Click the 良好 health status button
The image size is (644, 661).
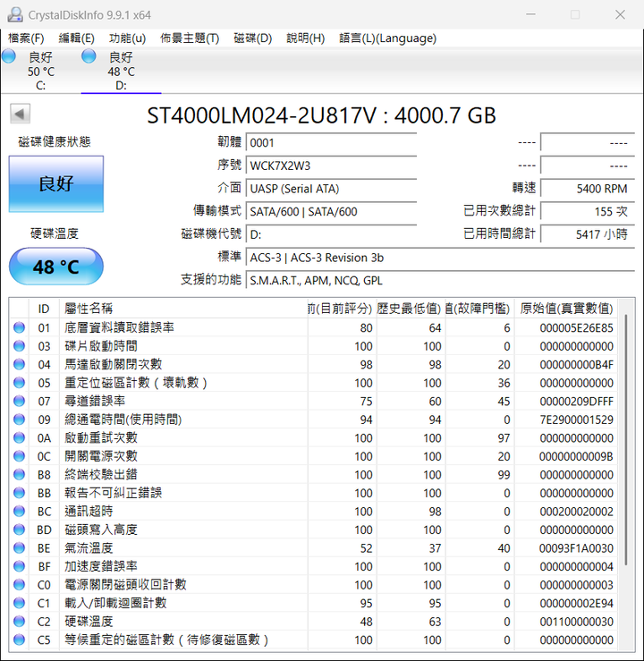[56, 183]
